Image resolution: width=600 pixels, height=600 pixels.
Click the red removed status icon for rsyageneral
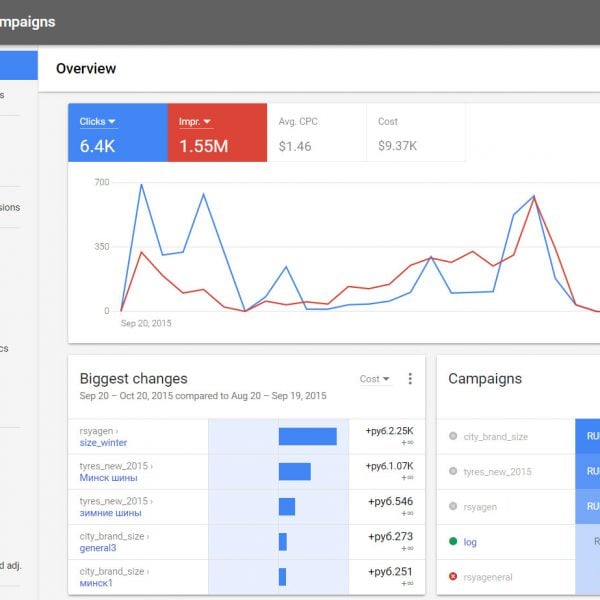point(453,577)
